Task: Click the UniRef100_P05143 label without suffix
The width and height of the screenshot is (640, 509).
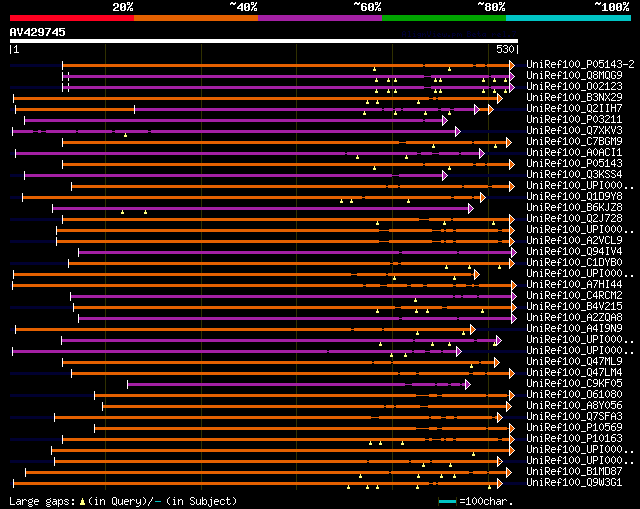Action: coord(574,164)
